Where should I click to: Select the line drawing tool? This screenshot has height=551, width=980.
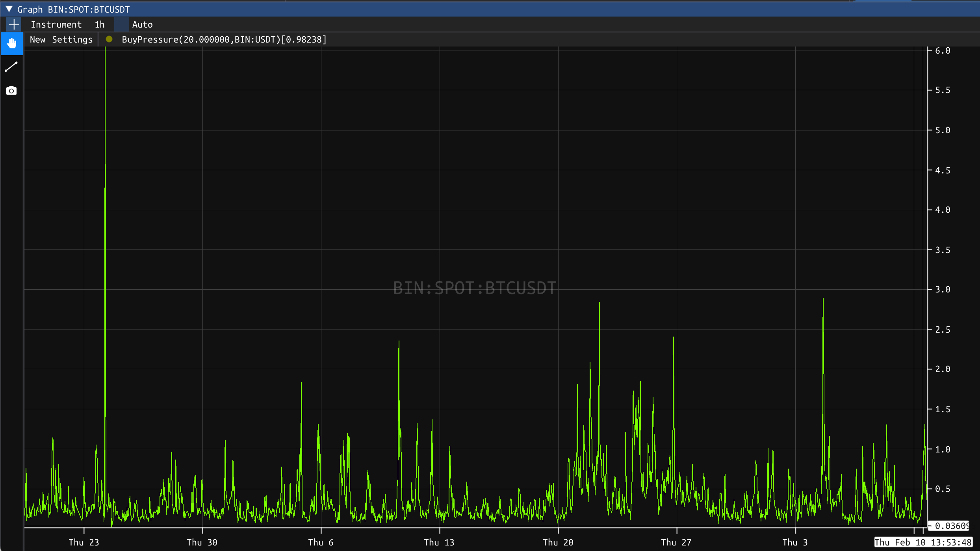(x=11, y=67)
